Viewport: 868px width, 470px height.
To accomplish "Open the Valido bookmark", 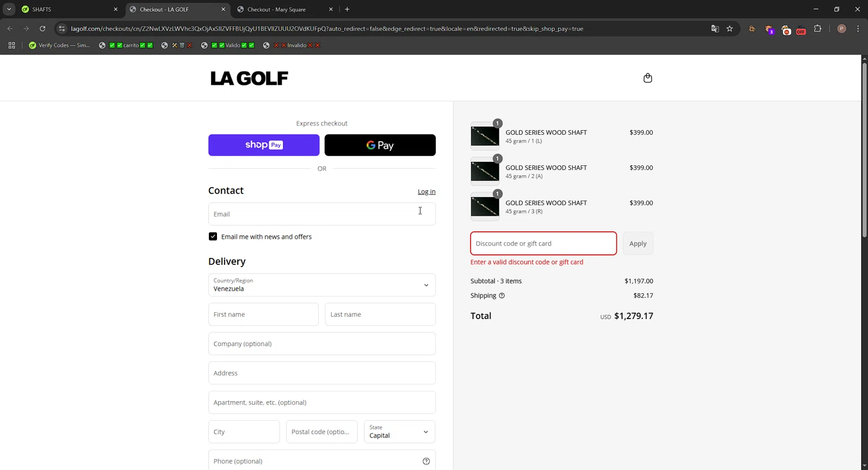I will point(227,45).
